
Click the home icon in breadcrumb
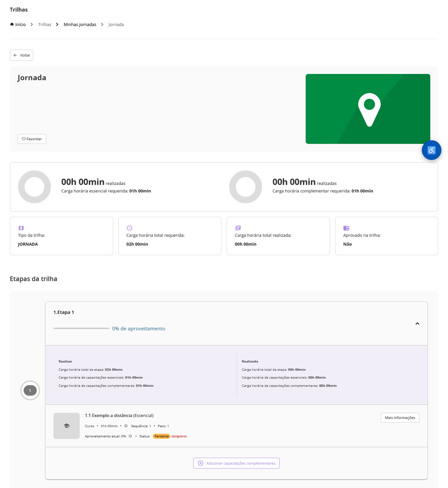point(12,25)
